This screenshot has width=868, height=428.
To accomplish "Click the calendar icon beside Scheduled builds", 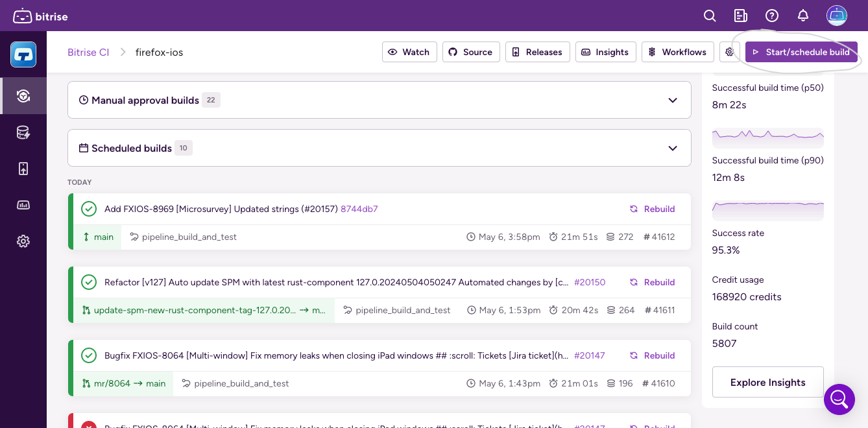I will click(x=84, y=148).
